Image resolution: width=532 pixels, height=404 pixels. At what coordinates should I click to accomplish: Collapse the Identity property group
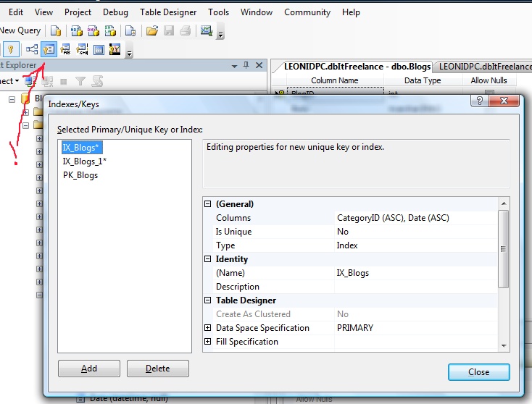(x=207, y=259)
